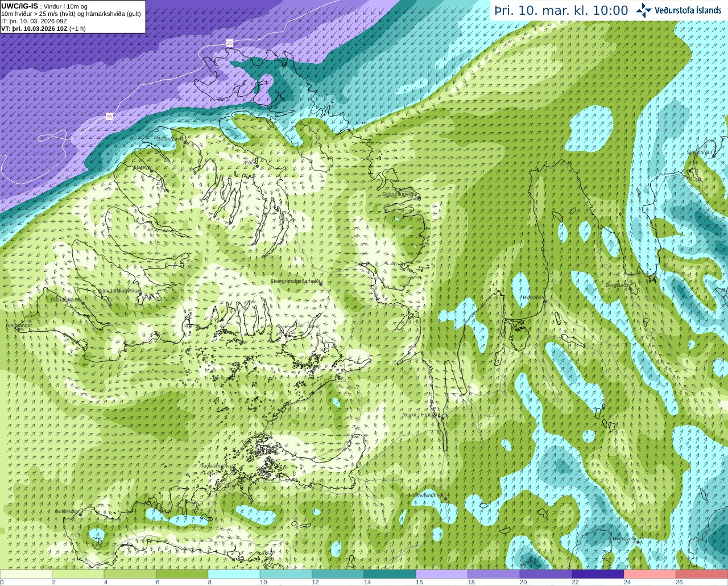The width and height of the screenshot is (728, 586).
Task: Click the Flateyri station label
Action: 142,167
